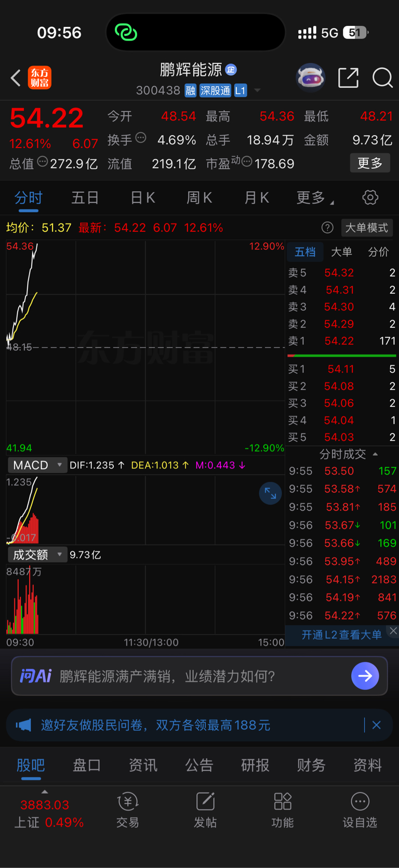Open the MACD indicator dropdown
Screen dimensions: 399x868
pyautogui.click(x=37, y=465)
